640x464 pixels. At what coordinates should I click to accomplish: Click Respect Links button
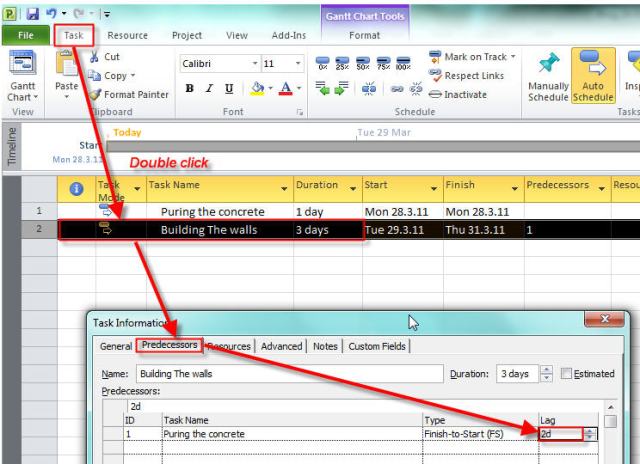472,75
